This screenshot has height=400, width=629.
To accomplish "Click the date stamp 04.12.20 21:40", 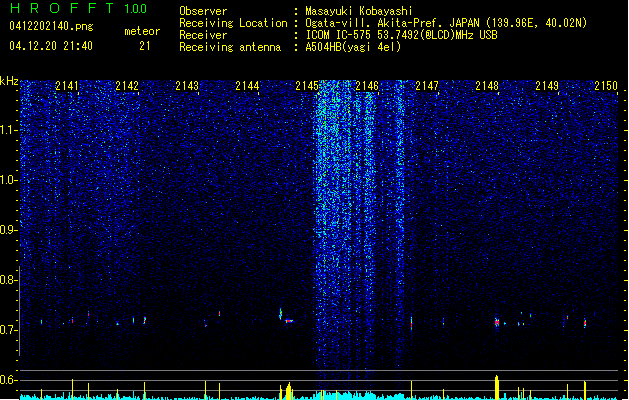I will 51,46.
